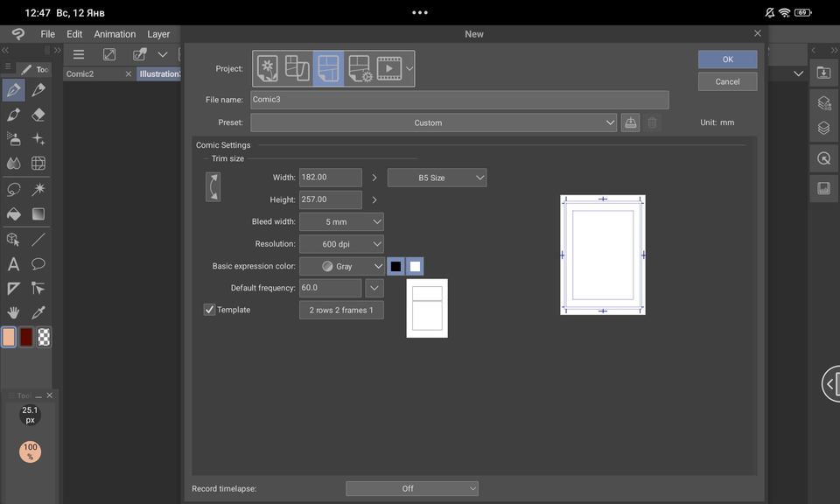The image size is (840, 504).
Task: Pick the peach main color swatch
Action: (x=9, y=338)
